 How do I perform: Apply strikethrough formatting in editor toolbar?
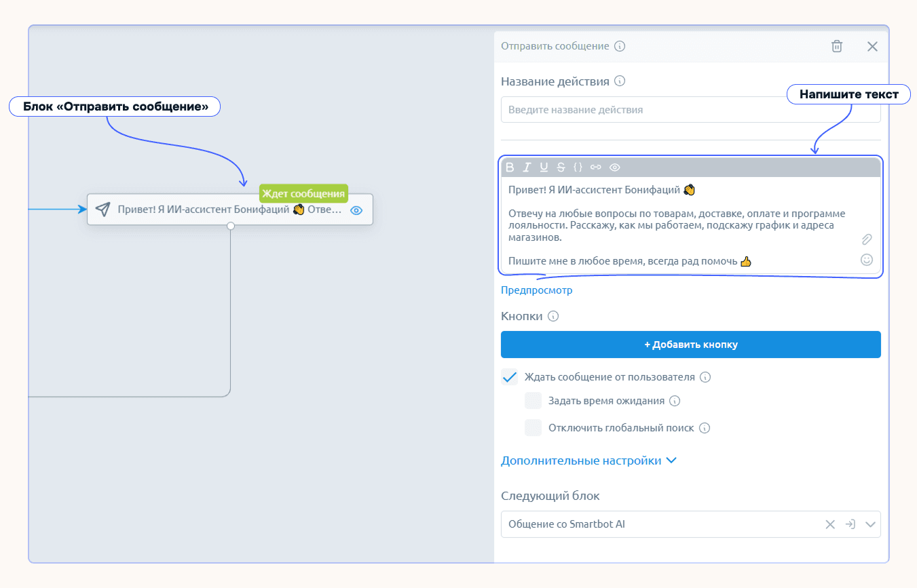[561, 167]
